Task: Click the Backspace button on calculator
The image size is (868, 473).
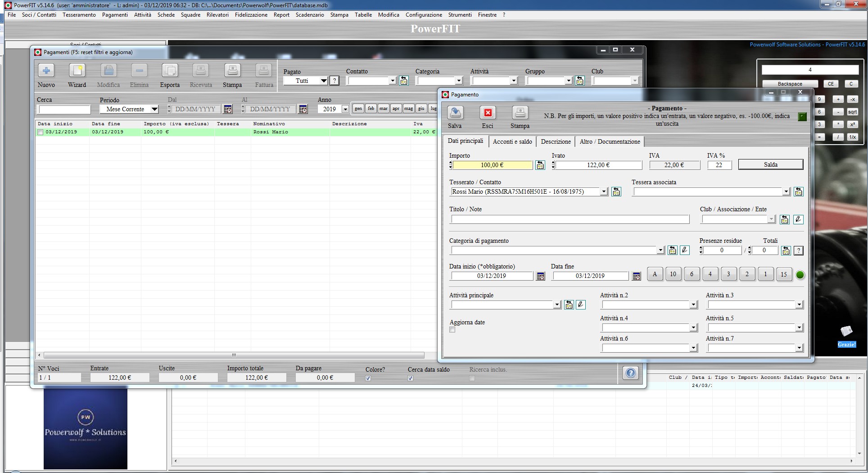Action: click(790, 84)
